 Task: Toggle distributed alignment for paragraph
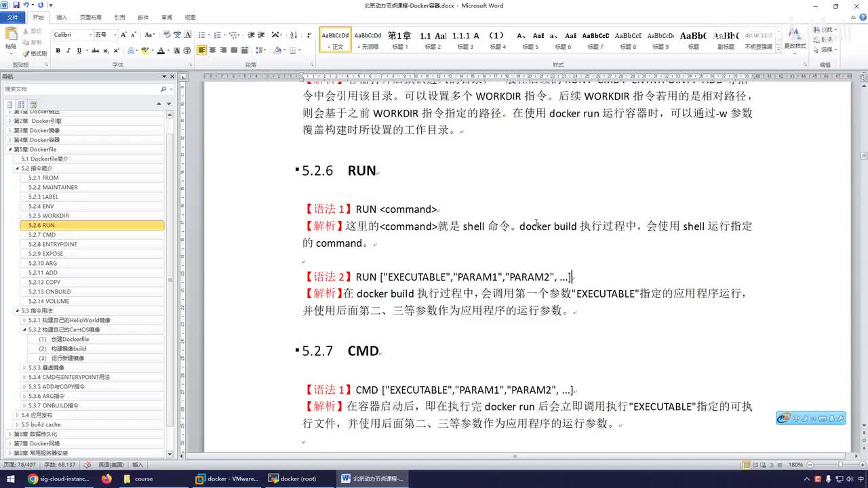pos(245,50)
